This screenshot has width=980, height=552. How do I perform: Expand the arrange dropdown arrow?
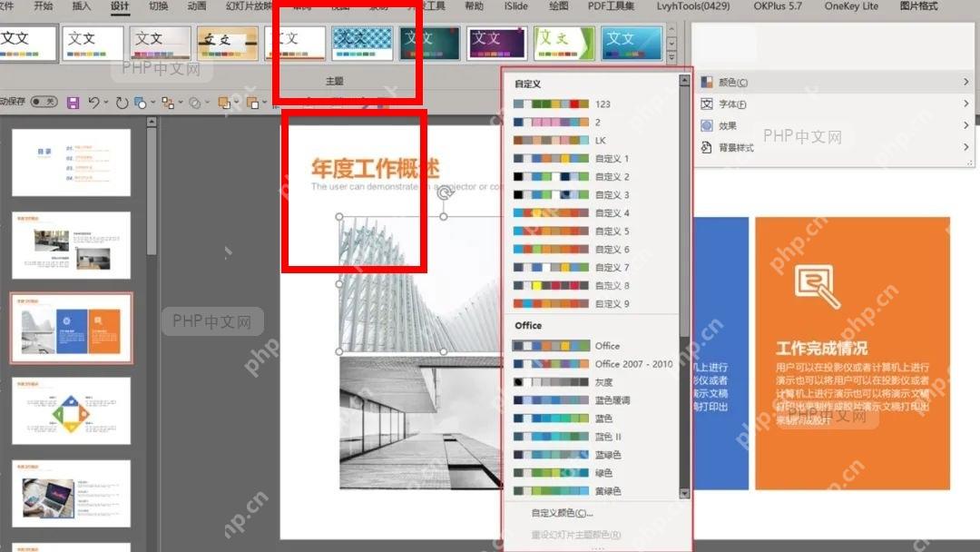tap(181, 102)
